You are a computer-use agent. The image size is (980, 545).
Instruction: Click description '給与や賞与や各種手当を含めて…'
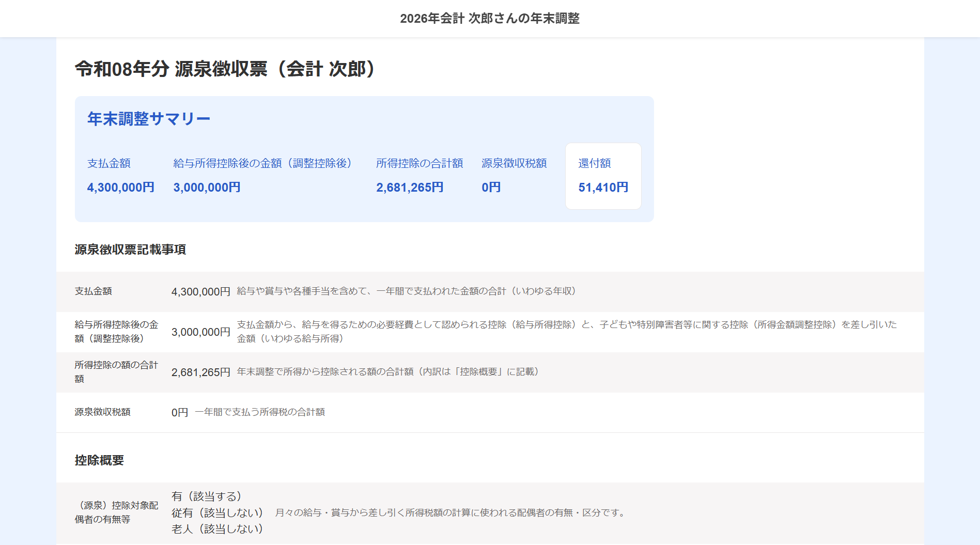coord(406,291)
